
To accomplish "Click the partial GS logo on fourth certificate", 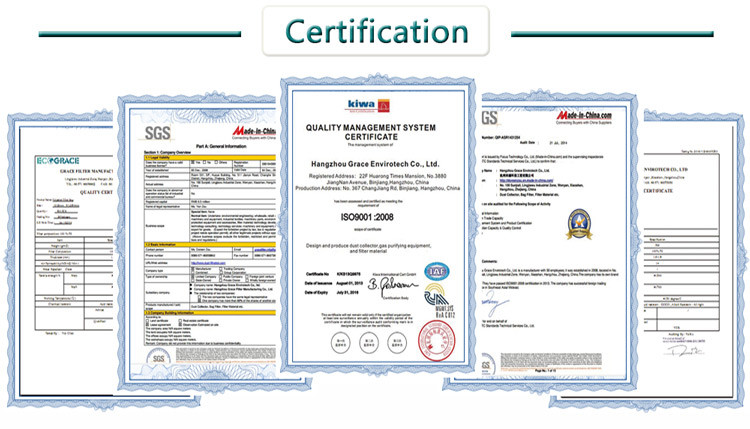I will [490, 118].
